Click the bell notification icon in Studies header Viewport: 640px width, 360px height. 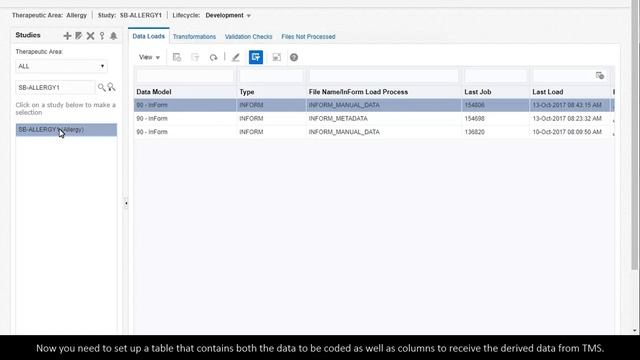[113, 36]
